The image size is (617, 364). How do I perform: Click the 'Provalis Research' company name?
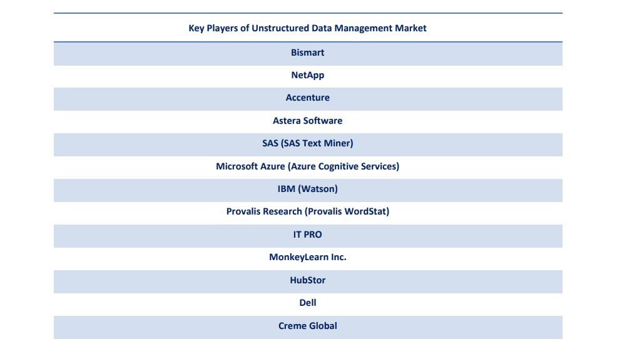tap(264, 211)
